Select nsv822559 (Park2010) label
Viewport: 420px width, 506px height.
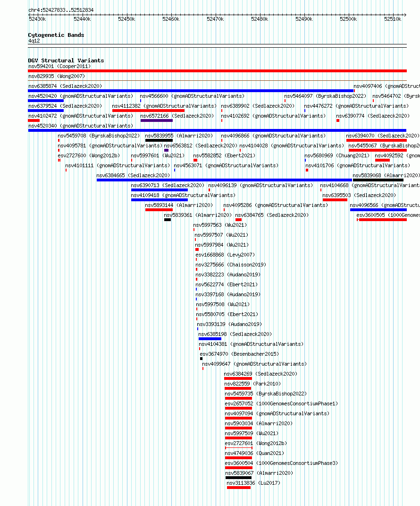click(x=253, y=384)
